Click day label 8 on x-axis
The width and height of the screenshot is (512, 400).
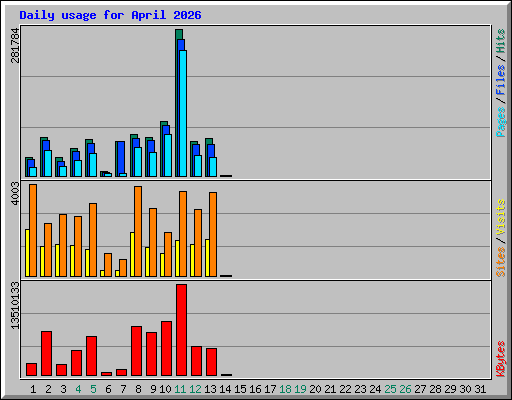(138, 389)
